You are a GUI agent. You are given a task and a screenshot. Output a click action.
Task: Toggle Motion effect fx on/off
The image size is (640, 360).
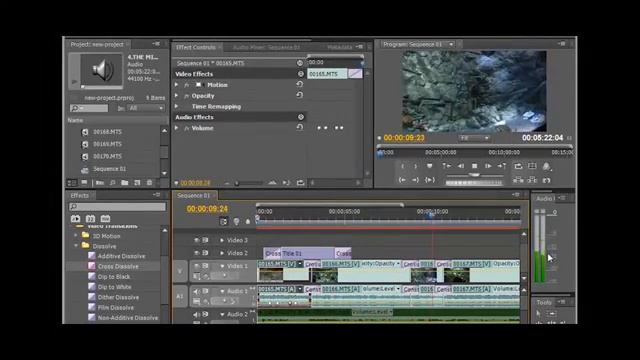pyautogui.click(x=187, y=85)
